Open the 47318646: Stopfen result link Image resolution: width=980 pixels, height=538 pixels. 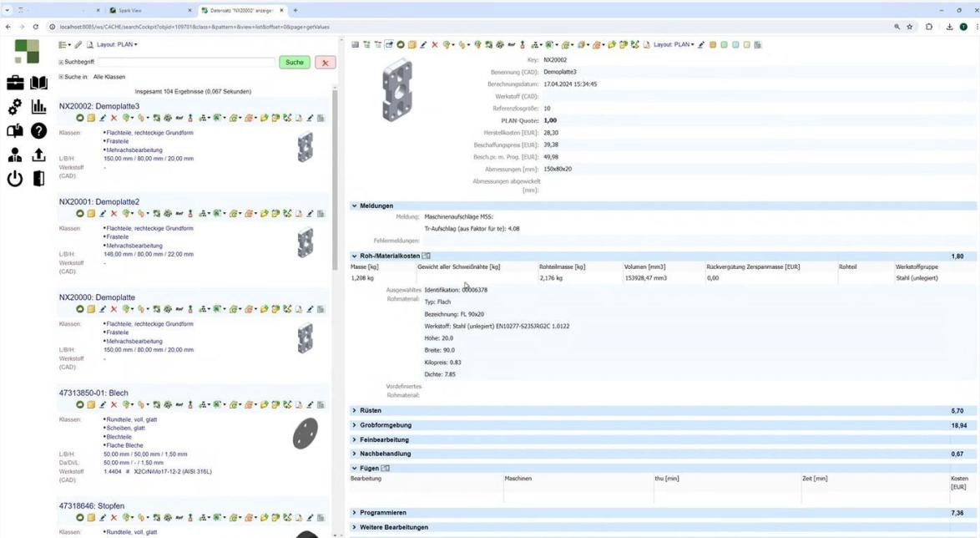[92, 506]
